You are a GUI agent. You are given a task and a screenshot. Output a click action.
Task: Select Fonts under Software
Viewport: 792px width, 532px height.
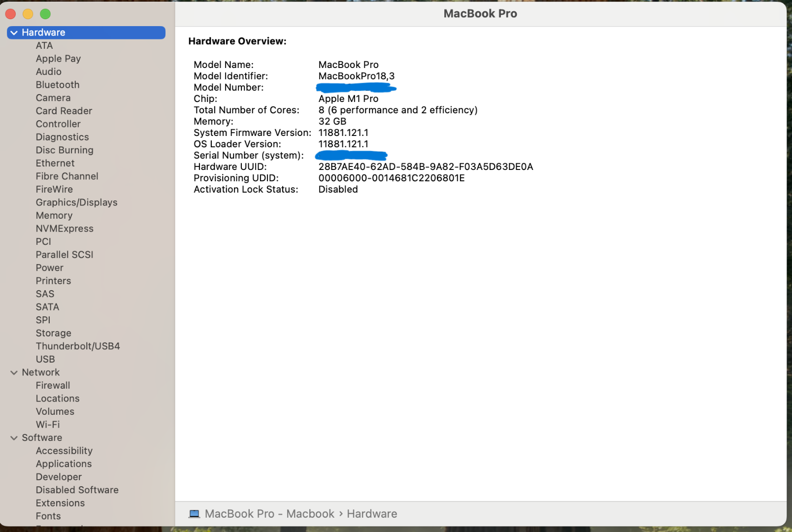48,516
